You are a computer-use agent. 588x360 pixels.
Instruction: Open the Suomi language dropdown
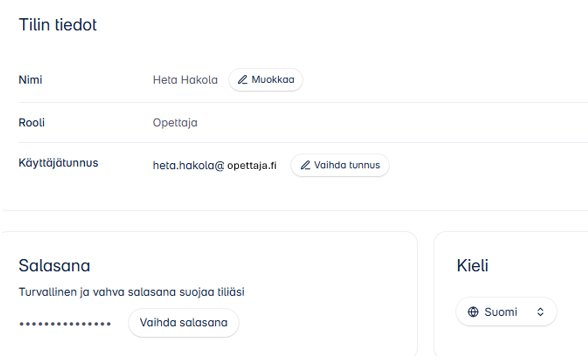coord(506,312)
